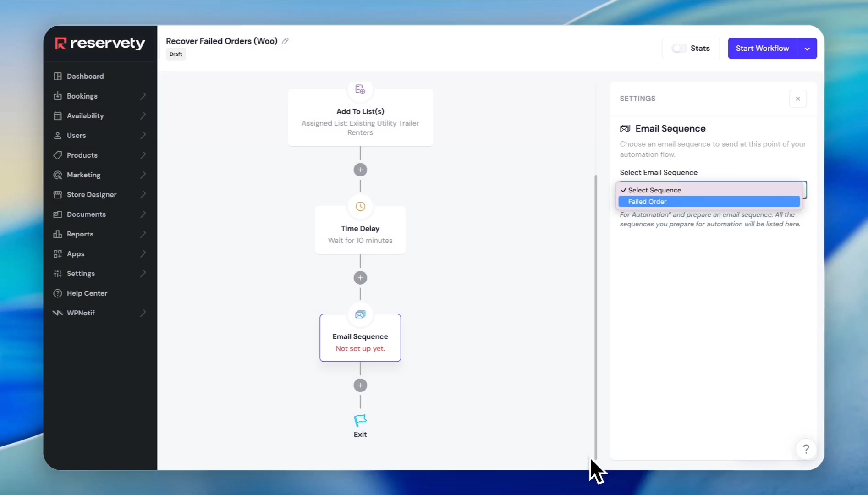Add step after Add To List node
The image size is (868, 495).
360,170
